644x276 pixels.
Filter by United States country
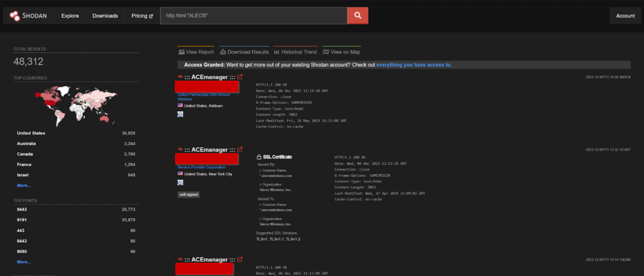pos(31,133)
